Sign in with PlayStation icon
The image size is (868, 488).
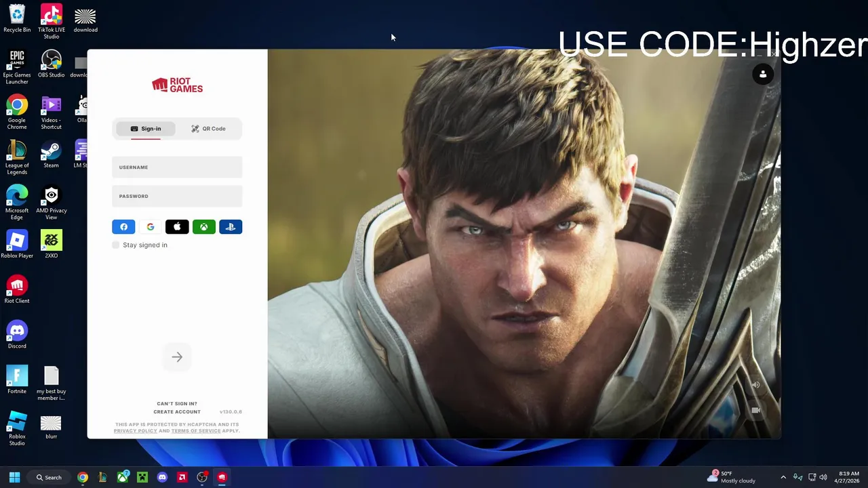point(231,227)
